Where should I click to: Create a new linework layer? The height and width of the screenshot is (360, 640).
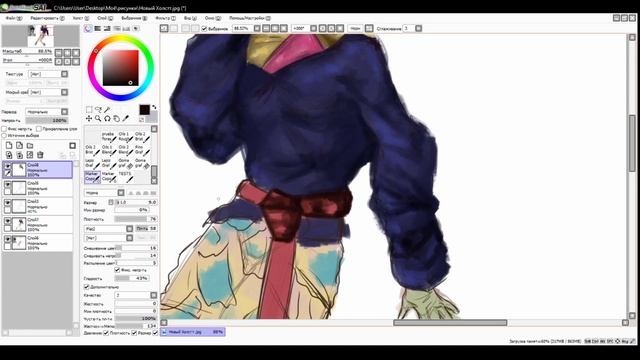tap(19, 146)
